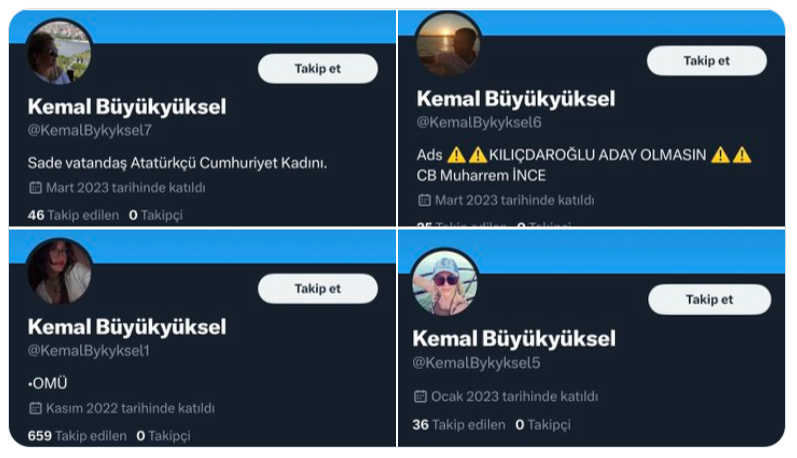This screenshot has height=458, width=797.
Task: Follow the @KemalBykyksel1 account
Action: tap(318, 289)
